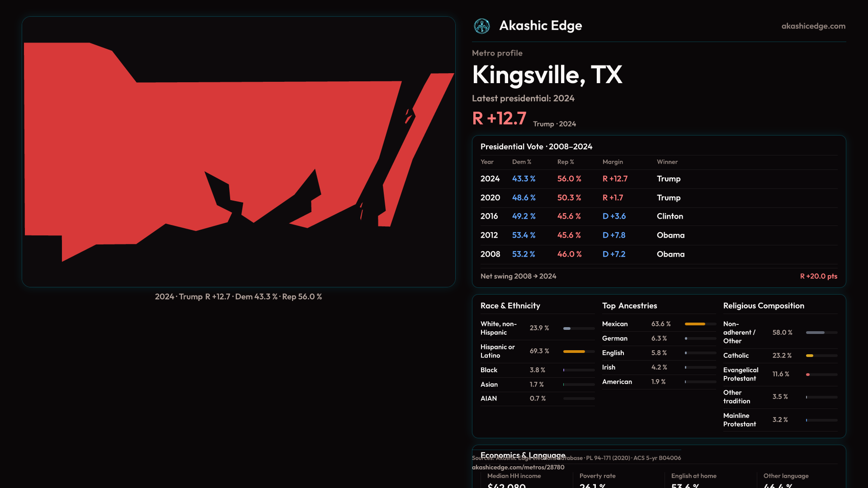Click the Religious Composition section heading
Image resolution: width=868 pixels, height=488 pixels.
click(763, 306)
